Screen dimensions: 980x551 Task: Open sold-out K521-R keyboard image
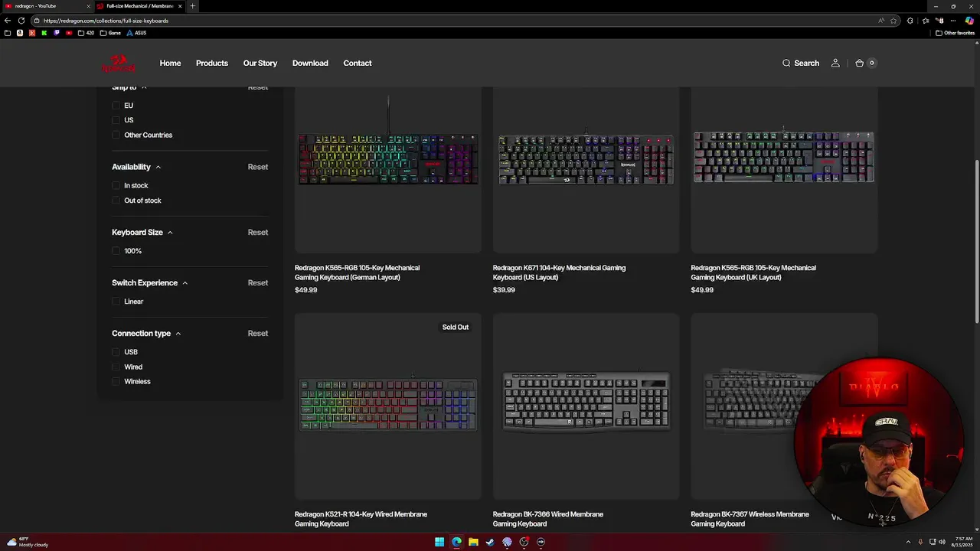tap(388, 406)
